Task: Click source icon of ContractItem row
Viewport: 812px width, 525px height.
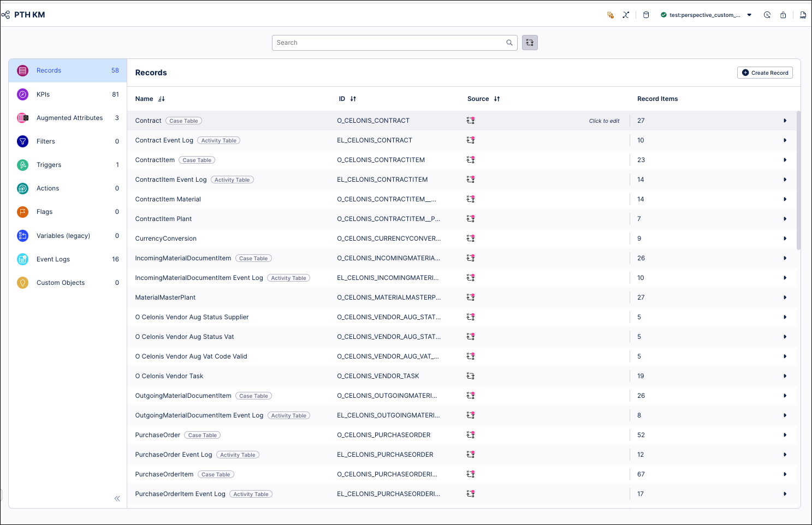Action: pyautogui.click(x=471, y=160)
